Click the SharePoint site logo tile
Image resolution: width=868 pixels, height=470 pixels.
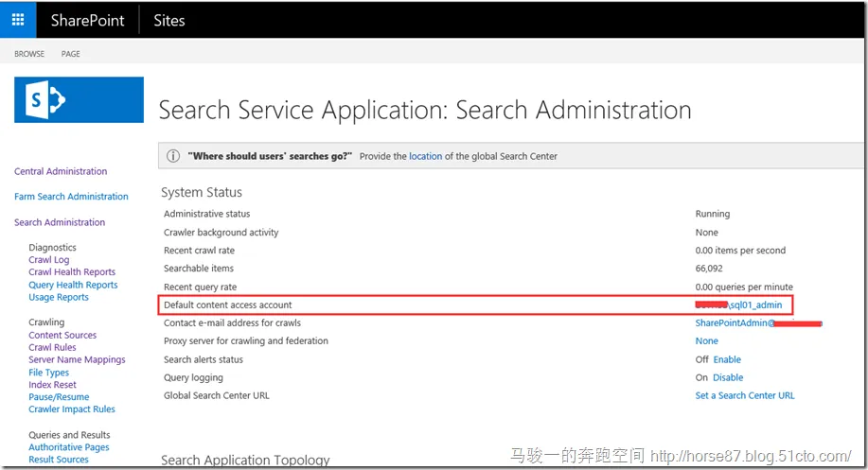(x=79, y=99)
